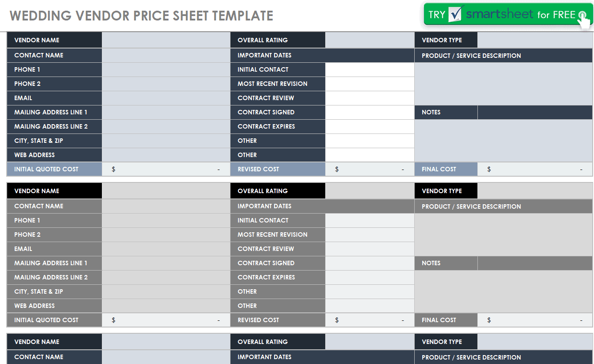Click Mailing Address Line 1 value cell in blue block
The width and height of the screenshot is (594, 364).
166,112
